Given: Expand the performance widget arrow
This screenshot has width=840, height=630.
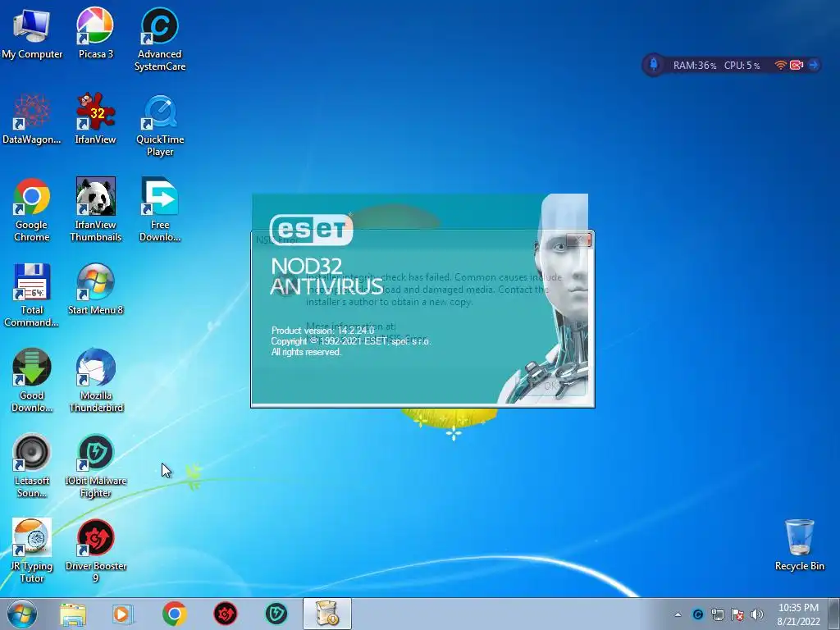Looking at the screenshot, I should (x=813, y=66).
